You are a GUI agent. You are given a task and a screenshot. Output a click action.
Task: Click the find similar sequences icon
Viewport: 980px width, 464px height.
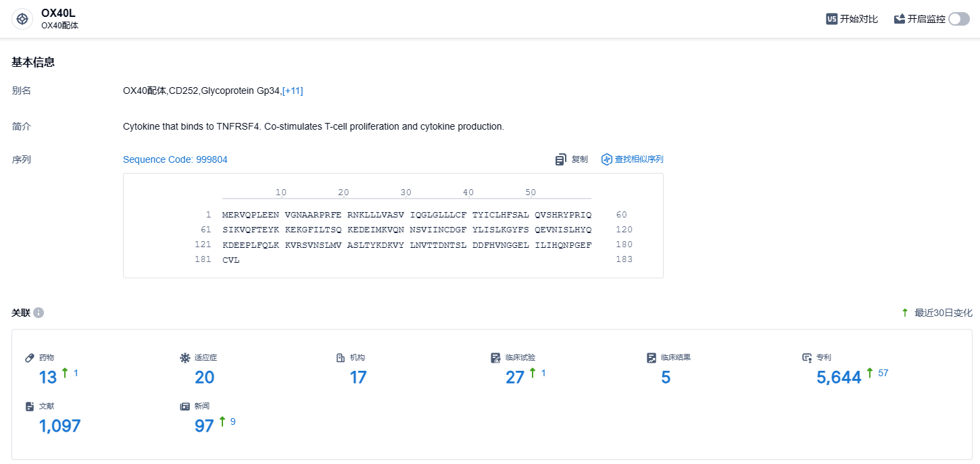(607, 159)
